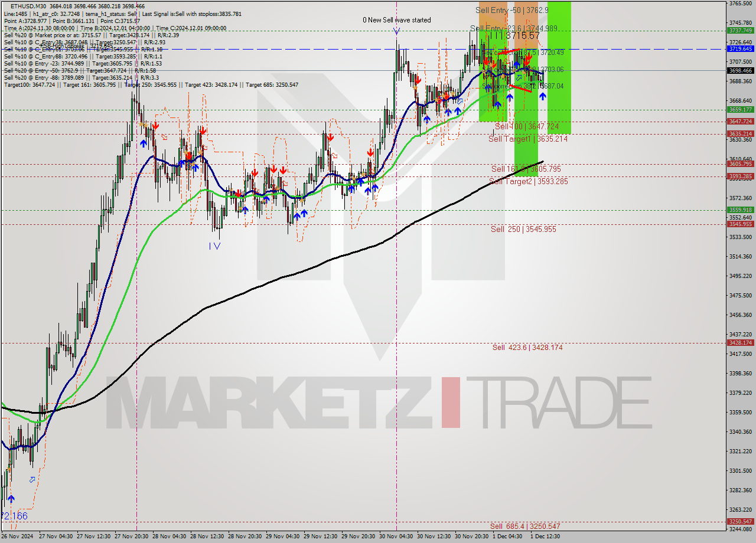
Task: Click green price tag 3559.918
Action: (x=740, y=210)
